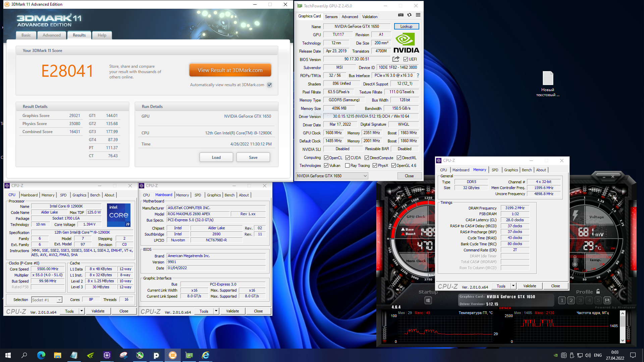This screenshot has height=362, width=644.
Task: Open Bench tab in CPU-Z CPU window
Action: click(x=95, y=195)
